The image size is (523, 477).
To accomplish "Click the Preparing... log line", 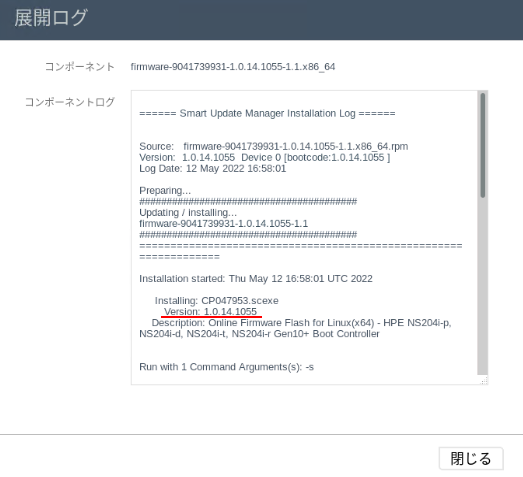I will (165, 190).
